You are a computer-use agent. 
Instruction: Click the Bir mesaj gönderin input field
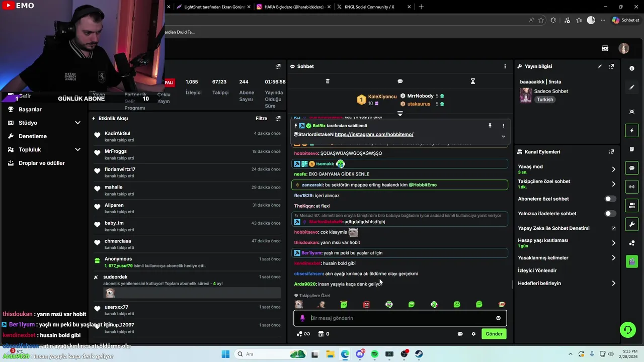(400, 318)
